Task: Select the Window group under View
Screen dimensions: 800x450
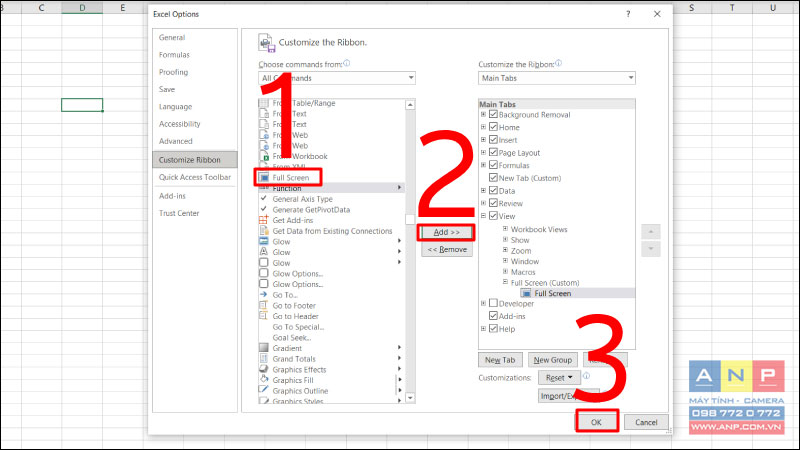Action: pos(524,261)
